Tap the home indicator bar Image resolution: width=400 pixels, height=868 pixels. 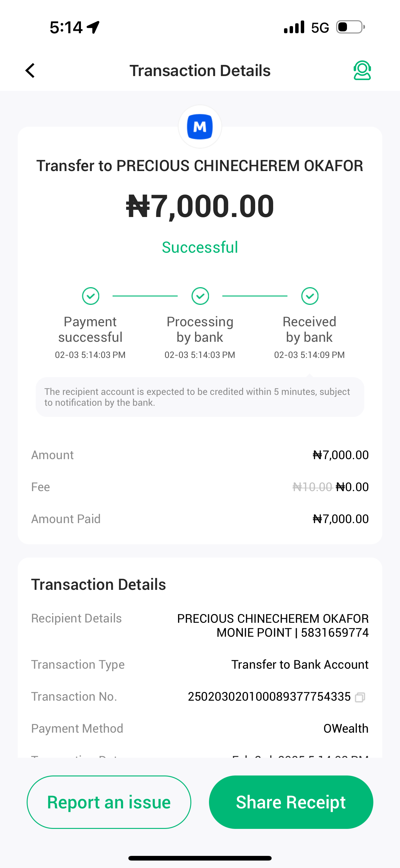[x=200, y=858]
